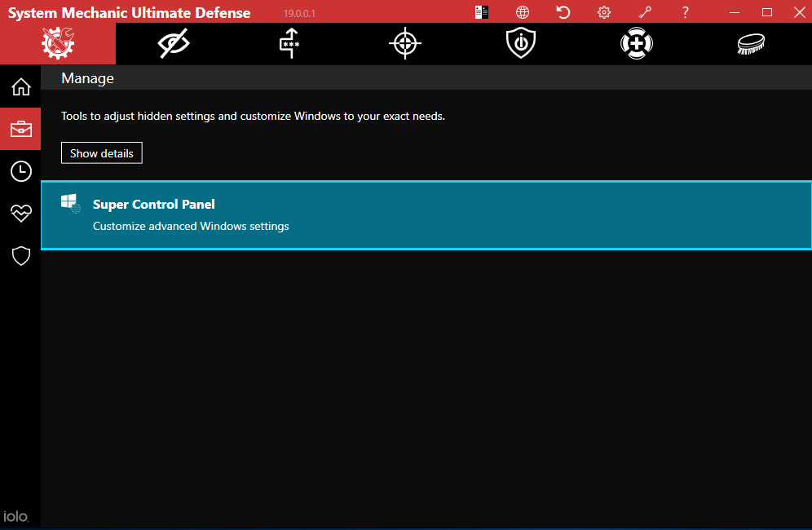This screenshot has height=530, width=812.
Task: Minimize the System Mechanic window
Action: (735, 12)
